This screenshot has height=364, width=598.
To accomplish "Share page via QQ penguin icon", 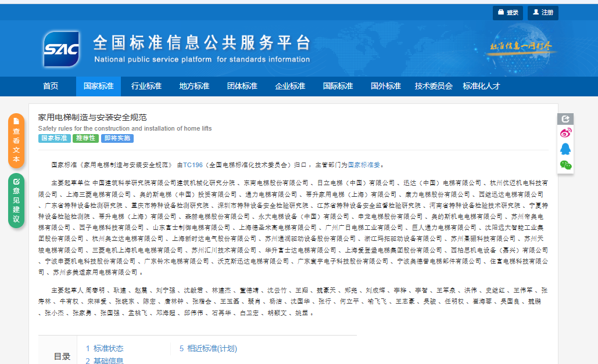I will pos(565,149).
